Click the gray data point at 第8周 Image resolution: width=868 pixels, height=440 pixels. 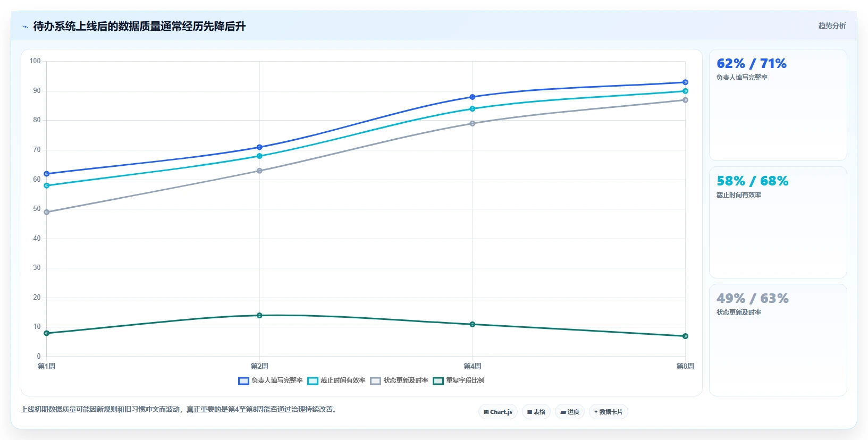[685, 100]
